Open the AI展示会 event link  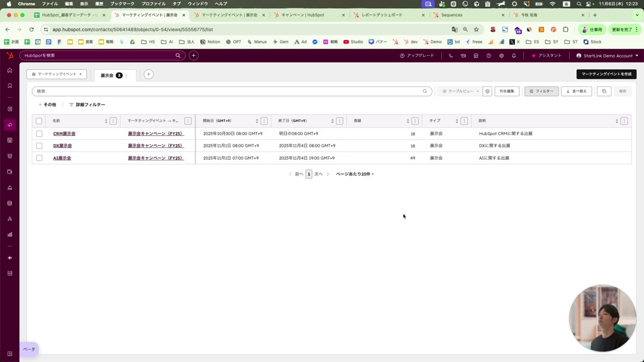[62, 158]
